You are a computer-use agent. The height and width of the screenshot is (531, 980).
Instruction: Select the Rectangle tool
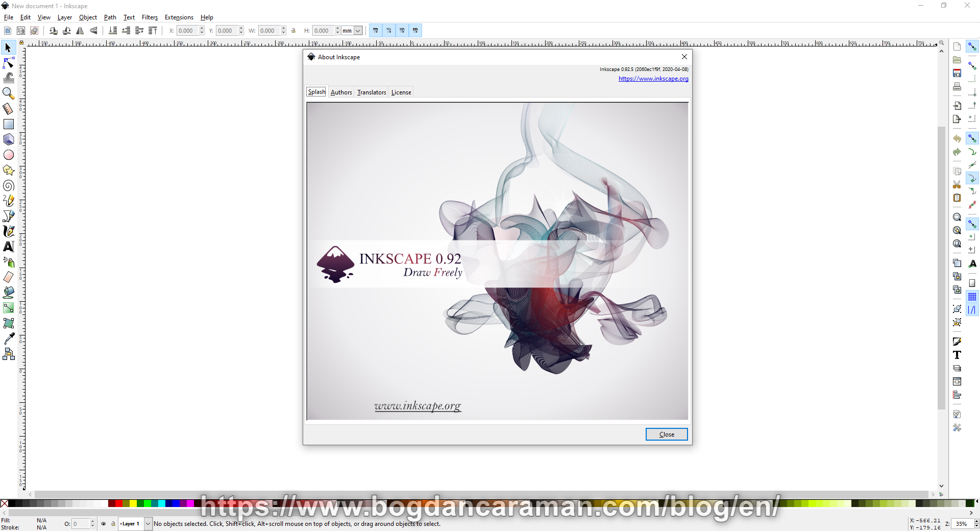click(x=8, y=124)
